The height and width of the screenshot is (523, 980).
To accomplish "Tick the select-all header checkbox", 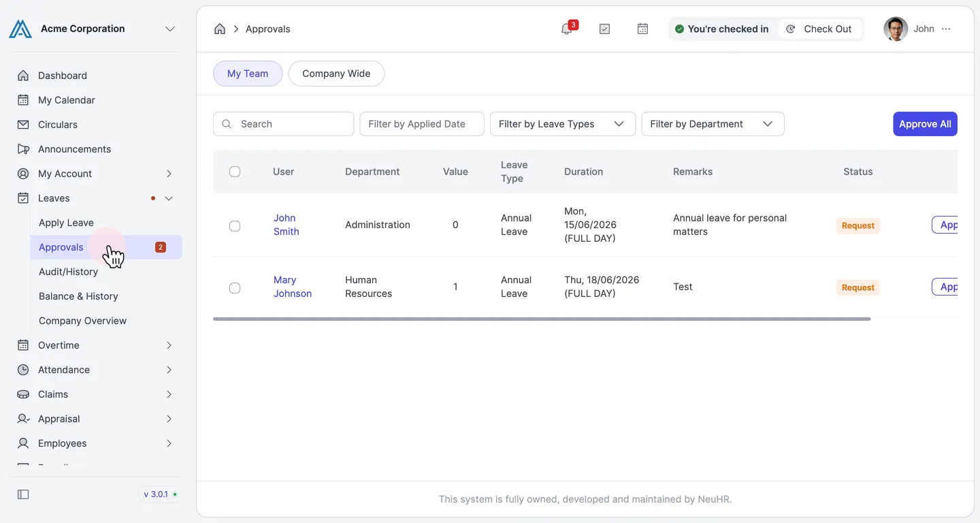I will click(x=235, y=172).
